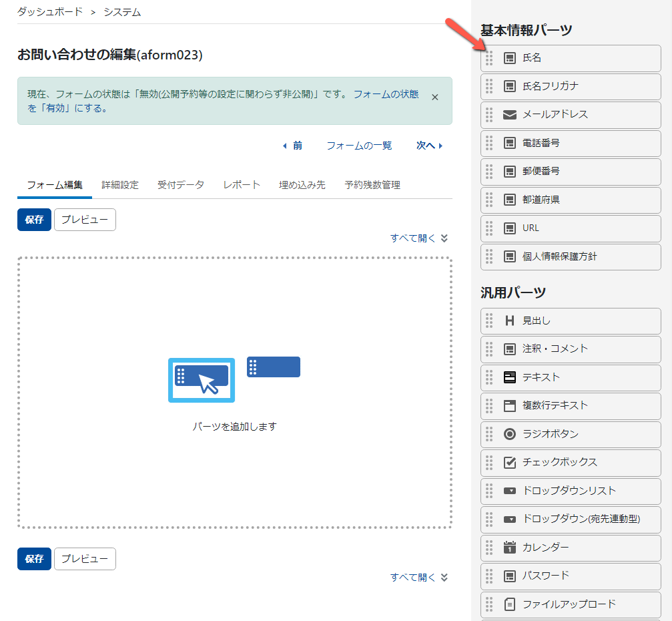This screenshot has width=672, height=621.
Task: Go to フォームの一覧 list link
Action: point(359,146)
